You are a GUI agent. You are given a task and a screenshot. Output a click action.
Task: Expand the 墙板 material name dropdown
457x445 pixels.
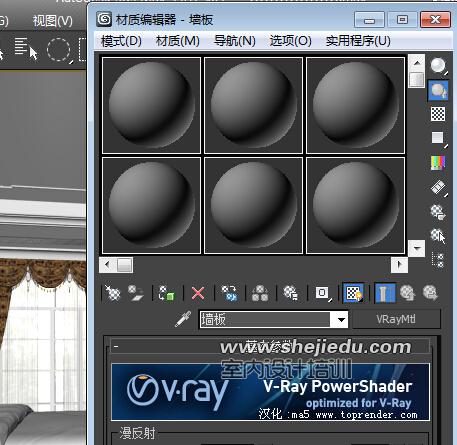tap(341, 320)
